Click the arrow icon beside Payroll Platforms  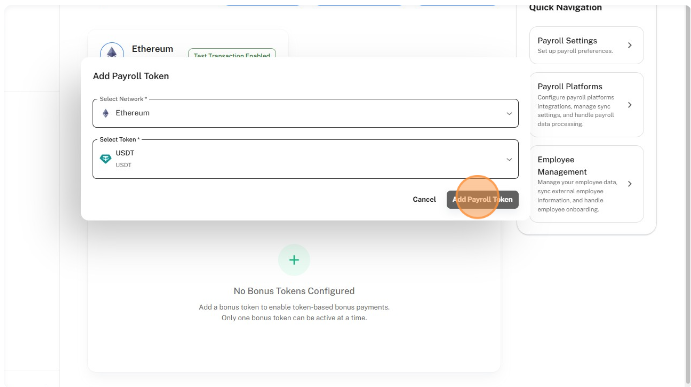pos(630,105)
